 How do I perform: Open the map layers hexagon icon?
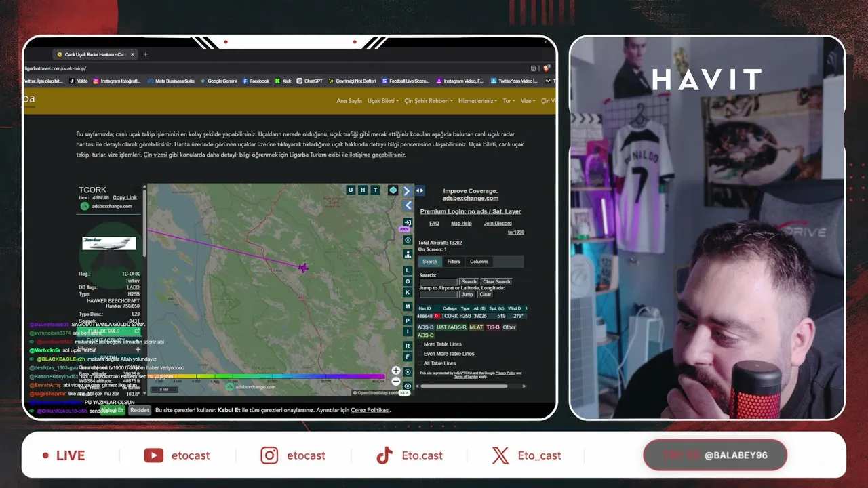coord(393,190)
